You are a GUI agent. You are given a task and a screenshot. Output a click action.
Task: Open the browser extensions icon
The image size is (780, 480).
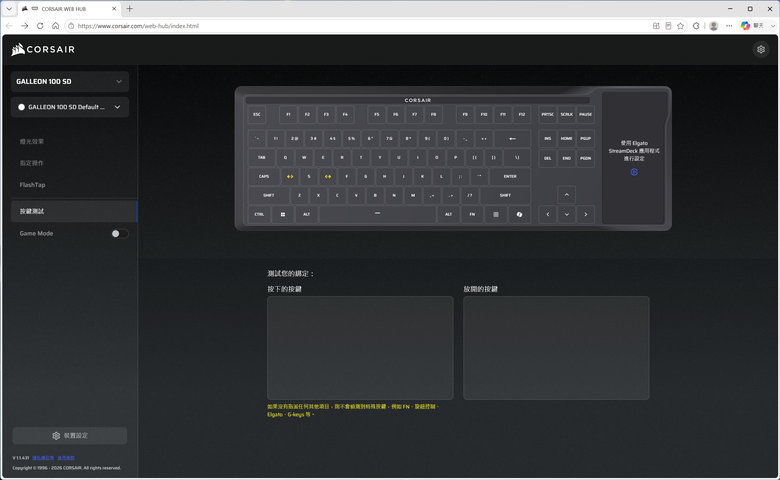click(x=696, y=26)
